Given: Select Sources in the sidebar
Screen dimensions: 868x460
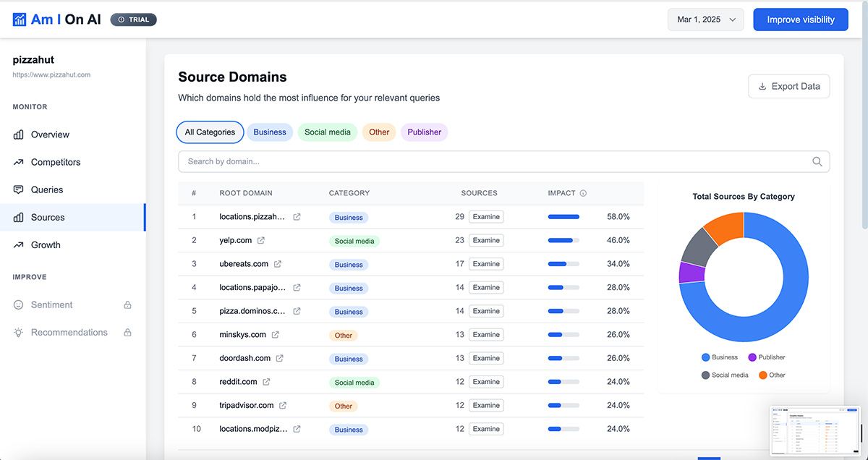Looking at the screenshot, I should tap(72, 217).
